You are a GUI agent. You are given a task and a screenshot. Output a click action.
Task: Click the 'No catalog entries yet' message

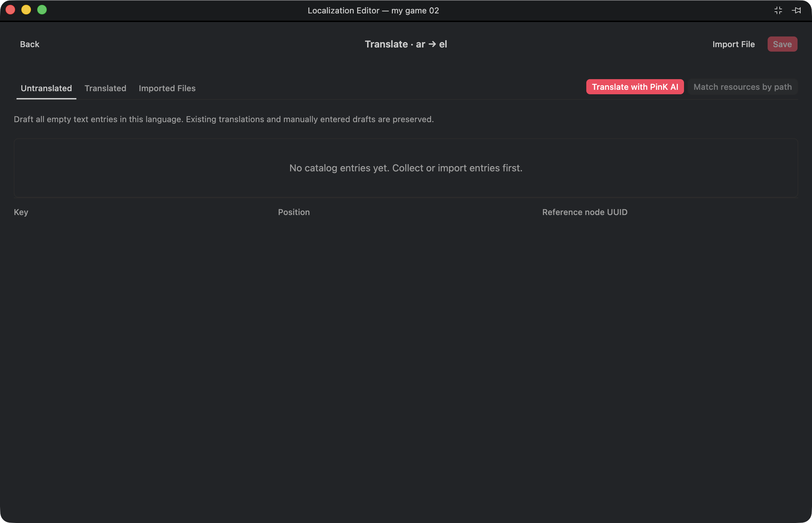406,168
